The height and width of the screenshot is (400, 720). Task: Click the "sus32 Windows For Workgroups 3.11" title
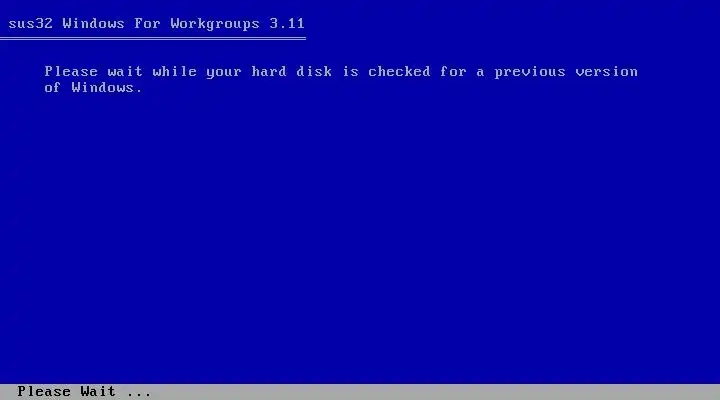(x=156, y=23)
